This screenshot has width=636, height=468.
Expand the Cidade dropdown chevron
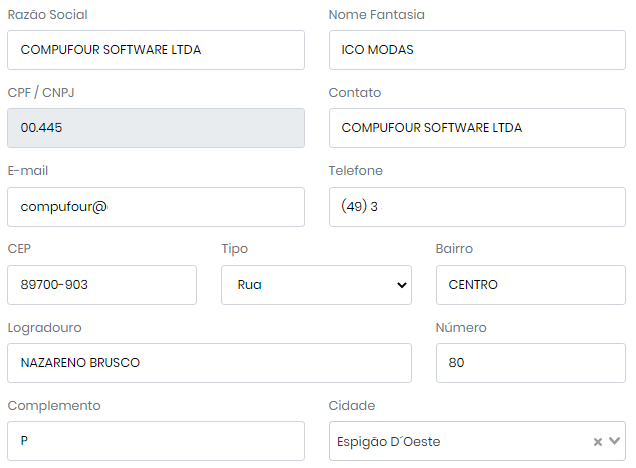(614, 441)
